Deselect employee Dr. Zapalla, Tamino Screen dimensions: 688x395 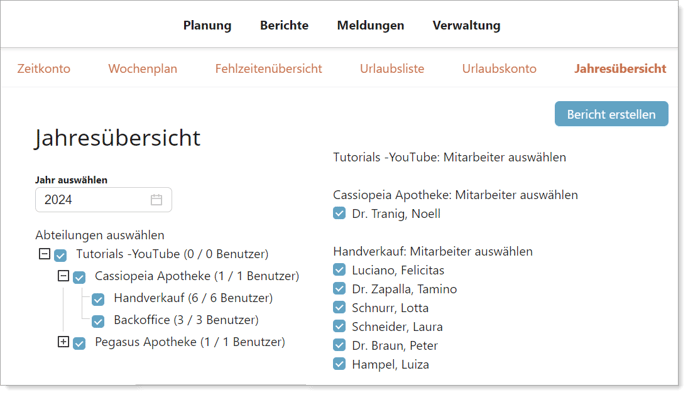tap(339, 288)
